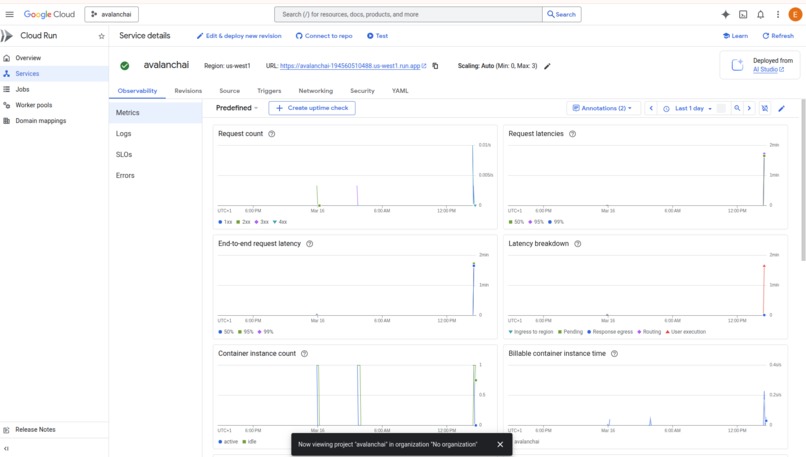Open Worker pools page
The image size is (806, 457).
pos(54,105)
